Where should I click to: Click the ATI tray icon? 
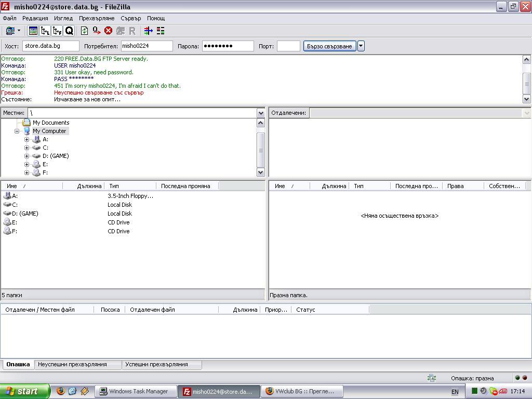pyautogui.click(x=503, y=391)
